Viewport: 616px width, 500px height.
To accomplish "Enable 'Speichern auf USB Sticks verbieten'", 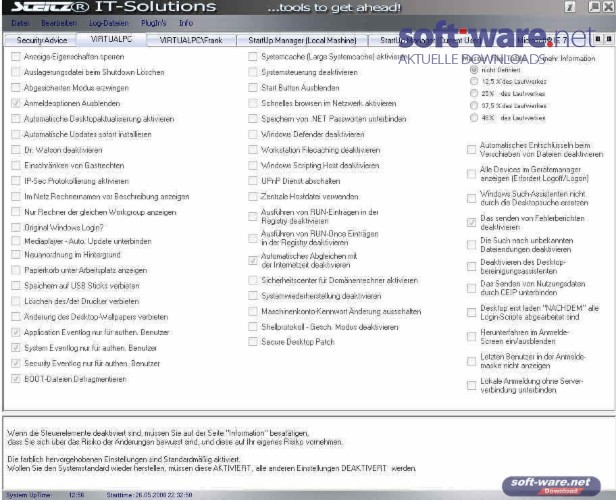I will coord(16,286).
